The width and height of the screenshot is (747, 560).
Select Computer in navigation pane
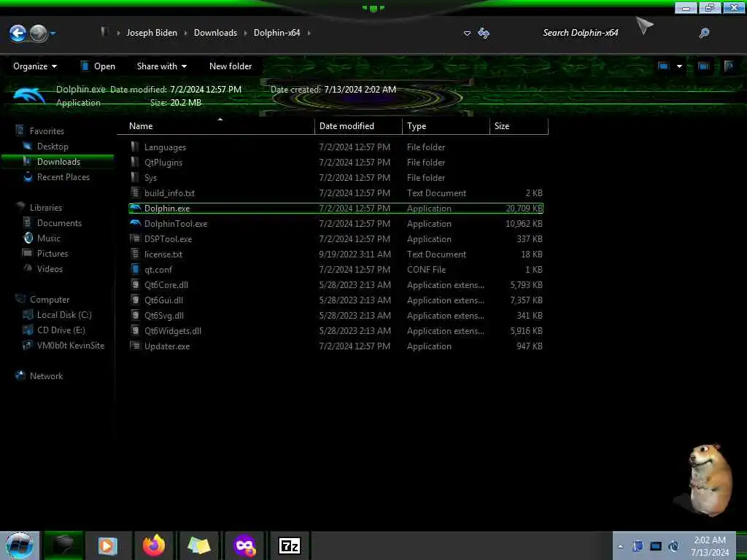coord(50,300)
